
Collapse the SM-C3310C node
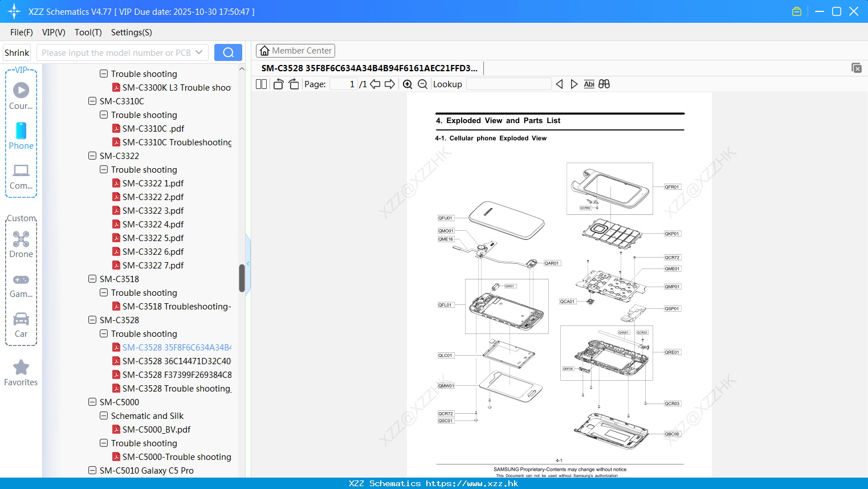tap(92, 101)
